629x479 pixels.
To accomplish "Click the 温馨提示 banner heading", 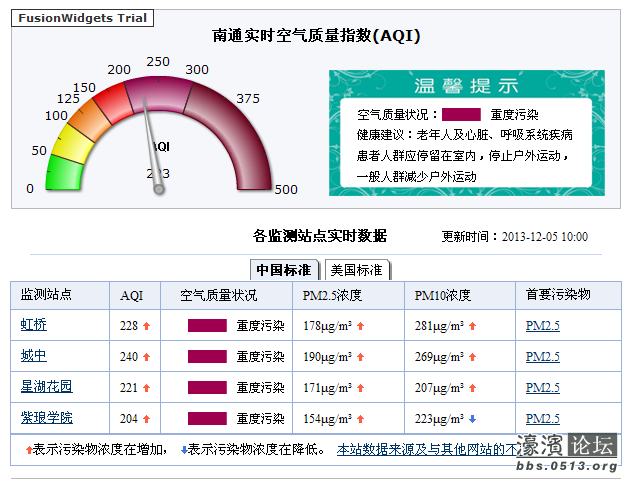I will [x=466, y=86].
